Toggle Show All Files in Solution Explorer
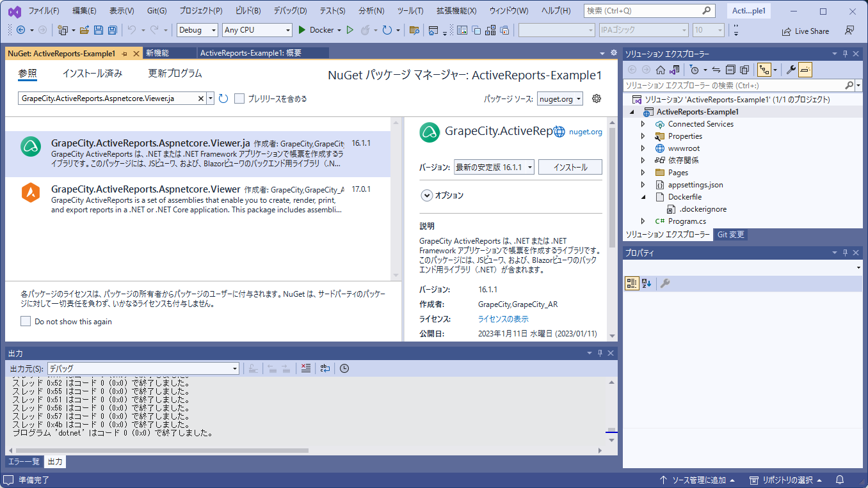 click(x=744, y=70)
